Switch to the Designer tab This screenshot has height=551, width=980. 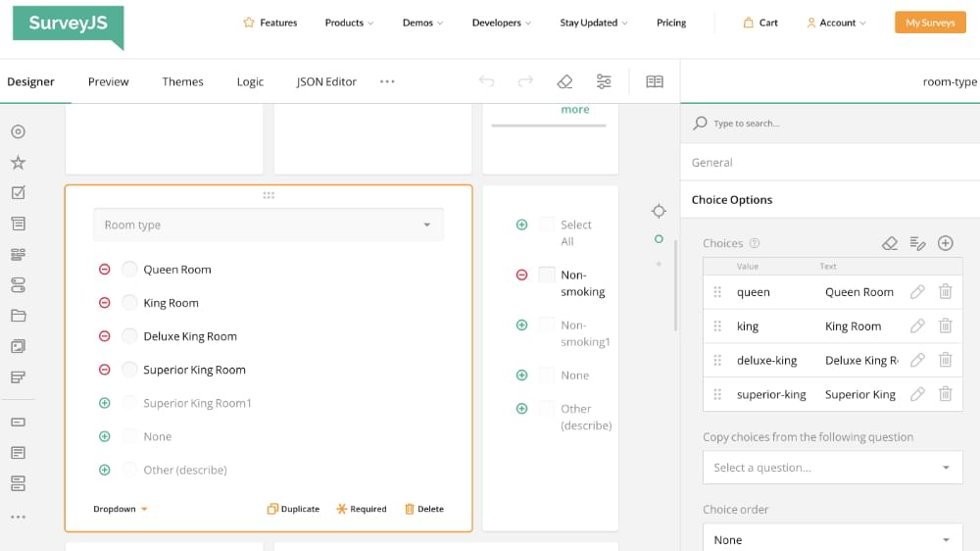tap(30, 81)
